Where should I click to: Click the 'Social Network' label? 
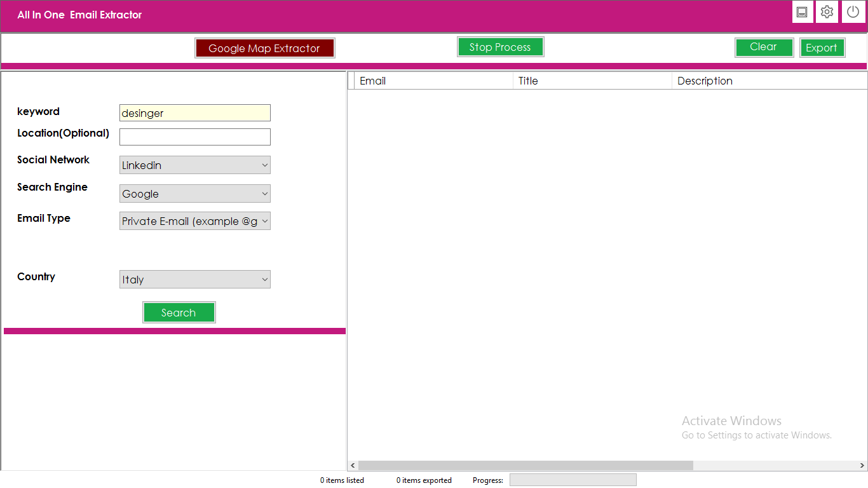tap(53, 159)
